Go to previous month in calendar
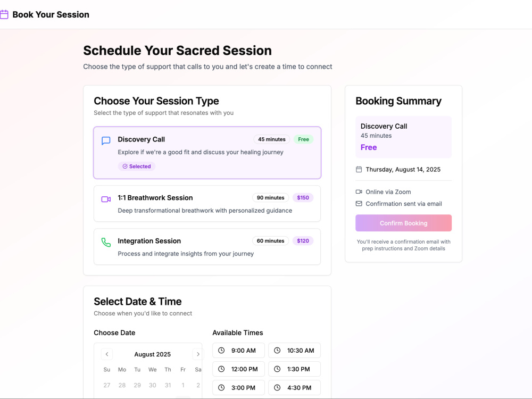The width and height of the screenshot is (532, 399). coord(107,354)
